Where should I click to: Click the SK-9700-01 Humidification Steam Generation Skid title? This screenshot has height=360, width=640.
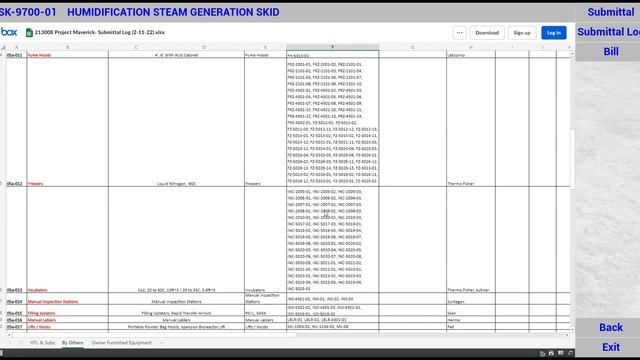click(x=140, y=12)
